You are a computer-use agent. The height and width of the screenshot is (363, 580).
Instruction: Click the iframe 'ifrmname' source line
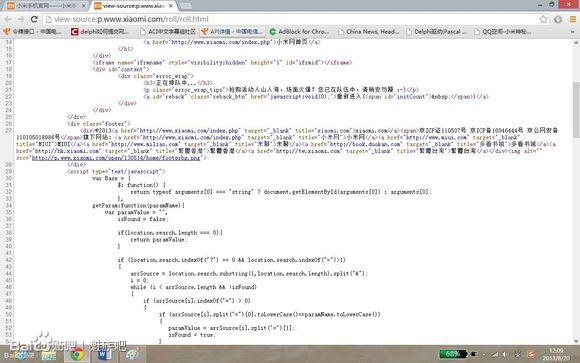click(x=222, y=63)
